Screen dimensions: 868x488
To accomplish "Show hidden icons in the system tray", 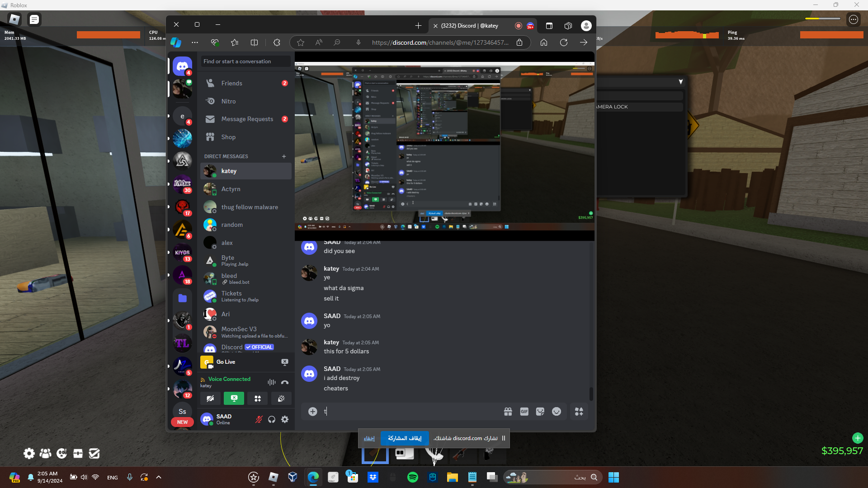I will coord(159,477).
